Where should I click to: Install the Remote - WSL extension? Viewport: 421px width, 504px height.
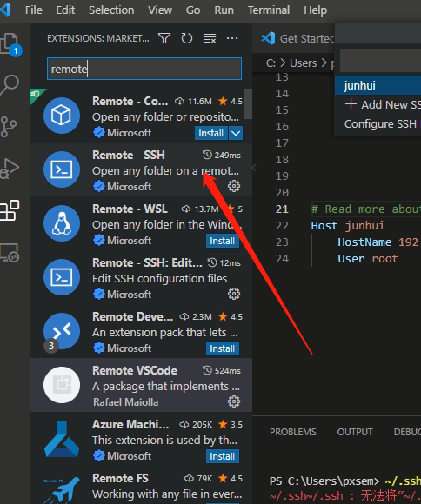click(x=223, y=241)
